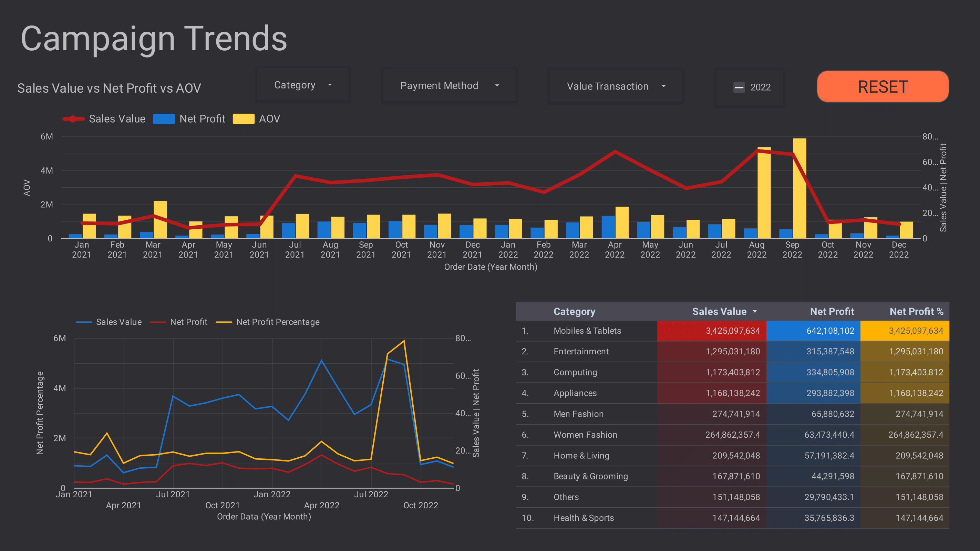Select the Mobiles & Tablets row

click(x=587, y=331)
